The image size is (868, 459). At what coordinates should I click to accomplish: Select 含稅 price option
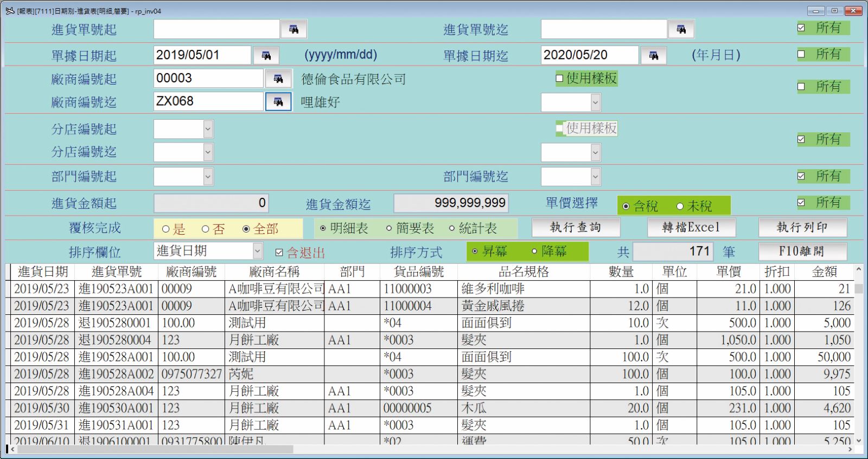[626, 206]
